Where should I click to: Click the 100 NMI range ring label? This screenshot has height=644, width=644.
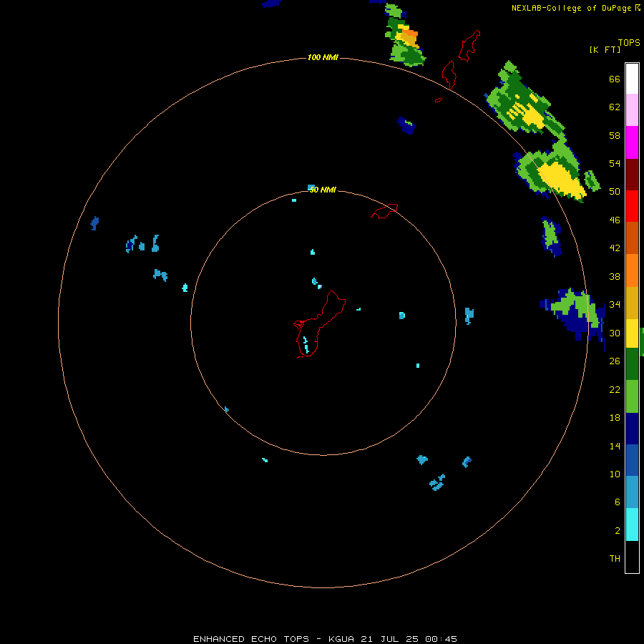point(323,57)
